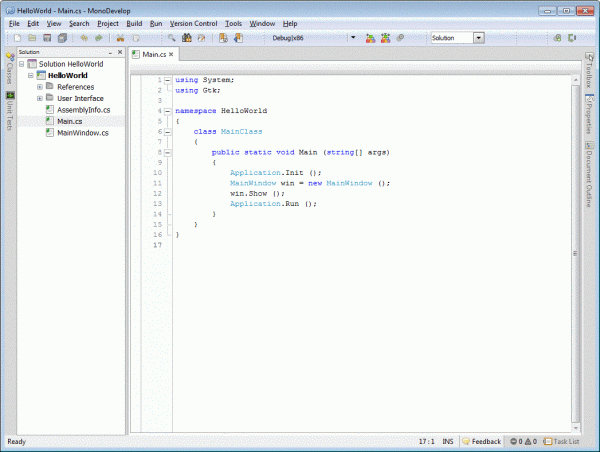Click the Save disk toolbar icon
Screen dimensions: 600x452
[47, 38]
